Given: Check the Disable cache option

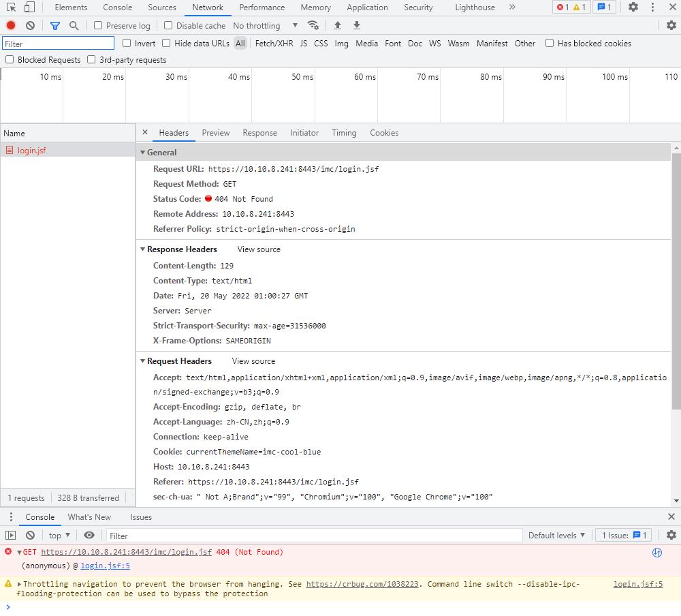Looking at the screenshot, I should [x=168, y=25].
